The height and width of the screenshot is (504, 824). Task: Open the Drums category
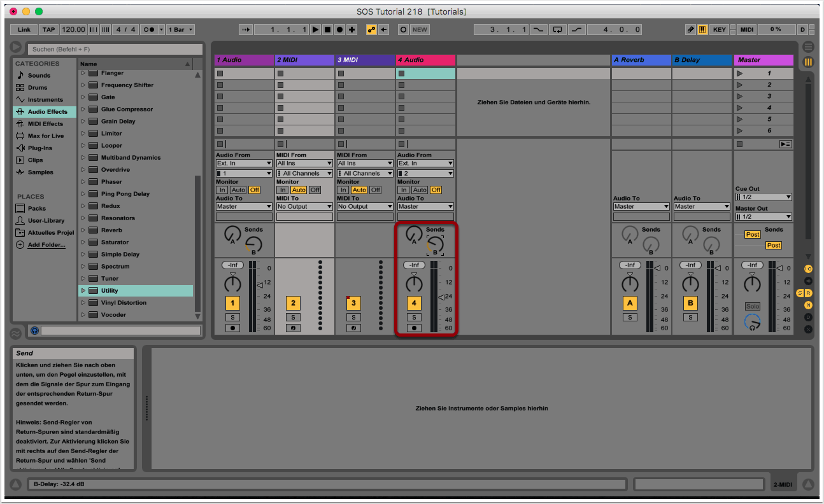tap(38, 88)
